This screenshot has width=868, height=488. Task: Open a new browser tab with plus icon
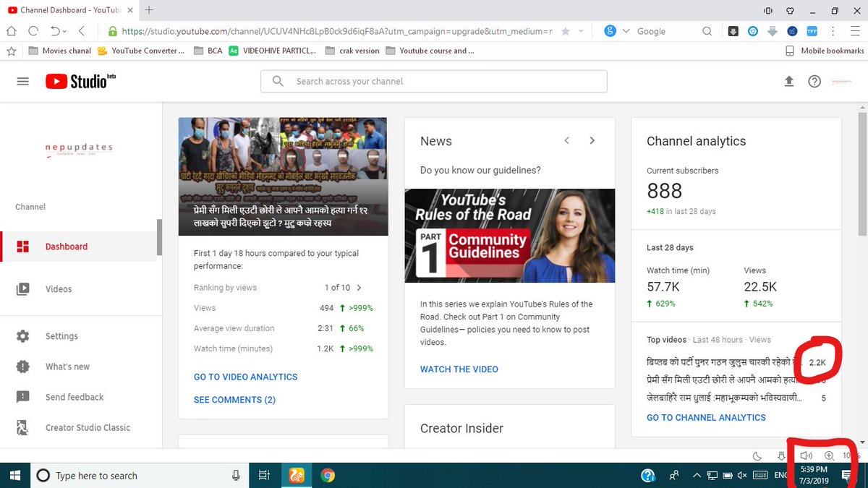pyautogui.click(x=149, y=10)
